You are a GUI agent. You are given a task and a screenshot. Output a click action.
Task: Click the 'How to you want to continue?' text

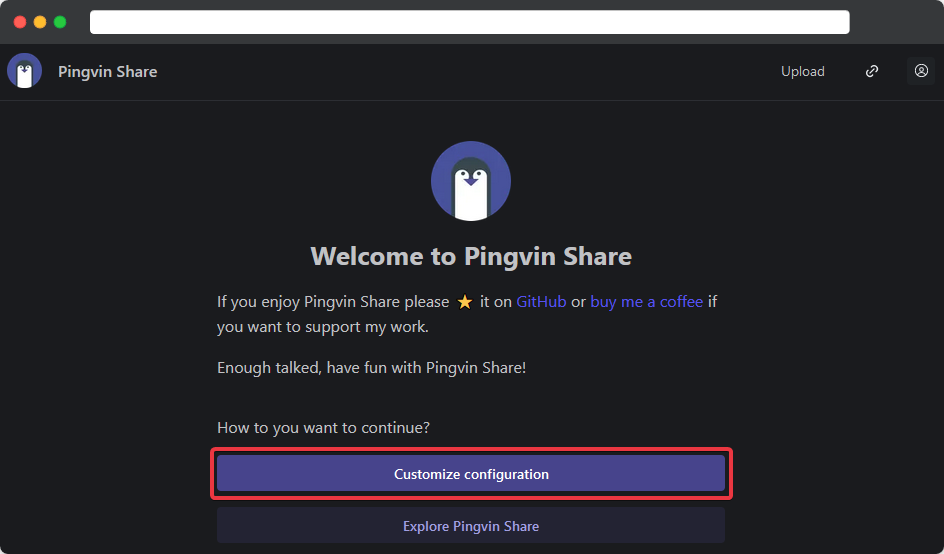[323, 428]
